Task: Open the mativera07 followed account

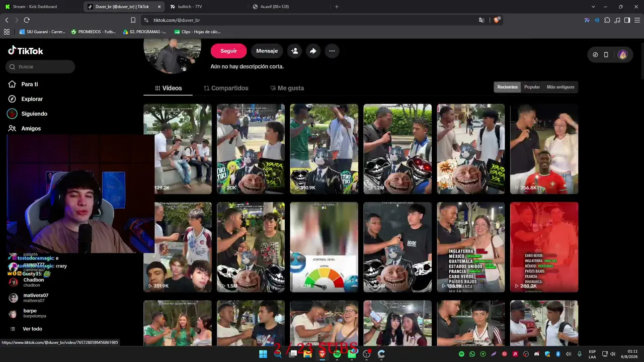Action: tap(36, 298)
